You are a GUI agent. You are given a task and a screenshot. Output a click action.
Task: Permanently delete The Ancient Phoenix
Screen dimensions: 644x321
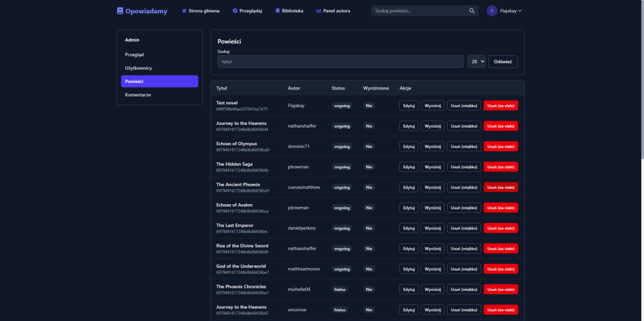(x=501, y=187)
